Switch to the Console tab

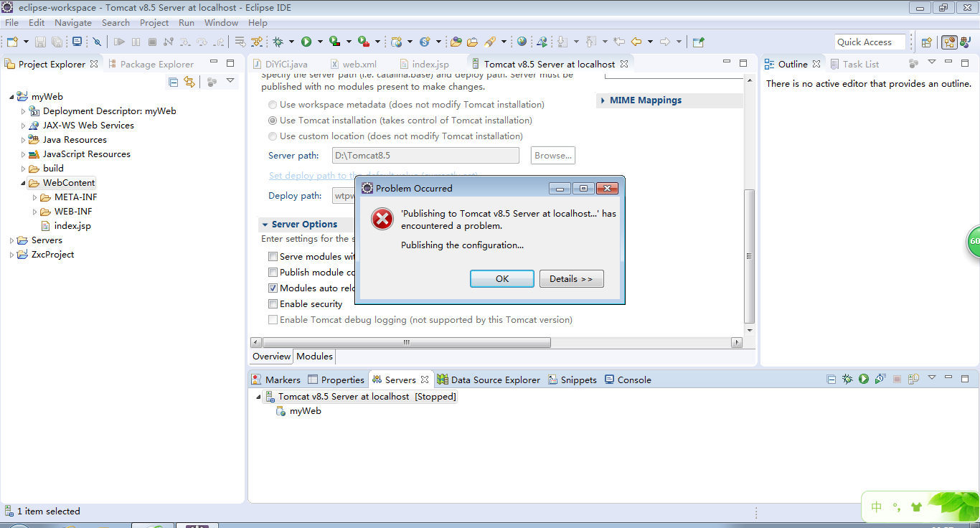click(628, 379)
